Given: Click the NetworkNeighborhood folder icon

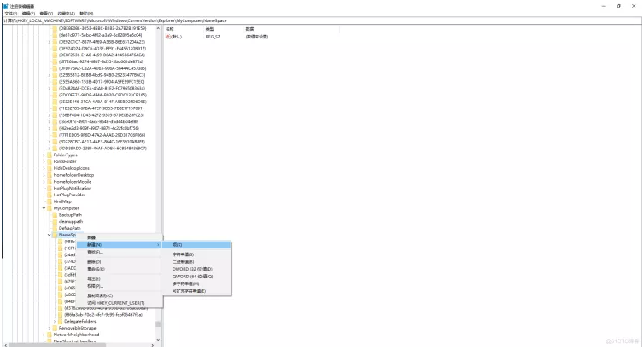Looking at the screenshot, I should click(x=50, y=335).
